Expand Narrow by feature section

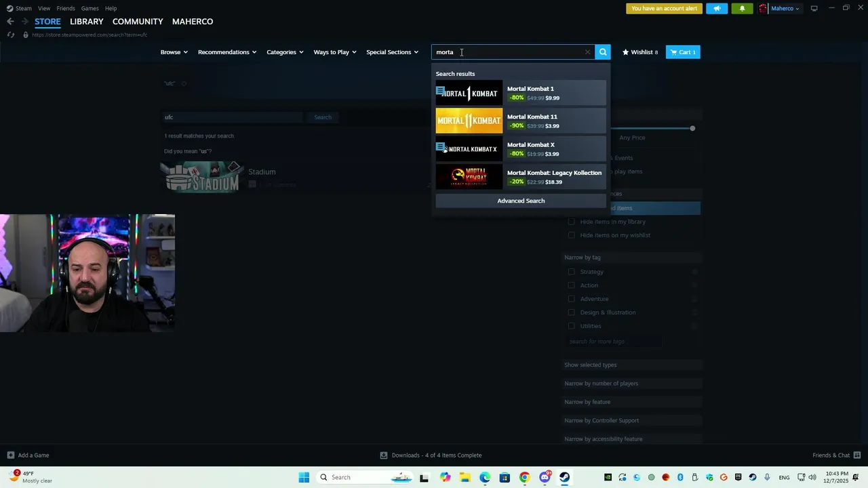coord(632,402)
